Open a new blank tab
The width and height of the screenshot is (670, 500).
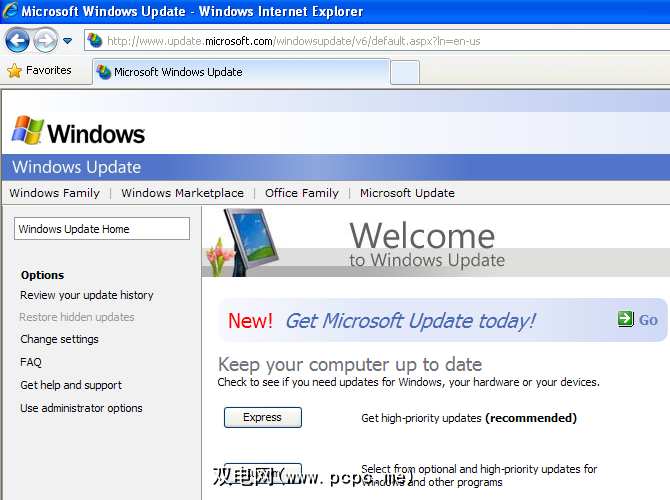[x=405, y=72]
